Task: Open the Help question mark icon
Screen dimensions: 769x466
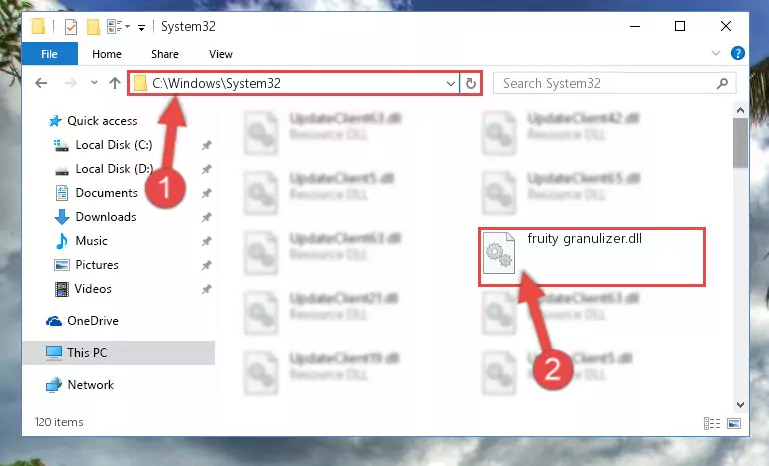Action: 738,53
